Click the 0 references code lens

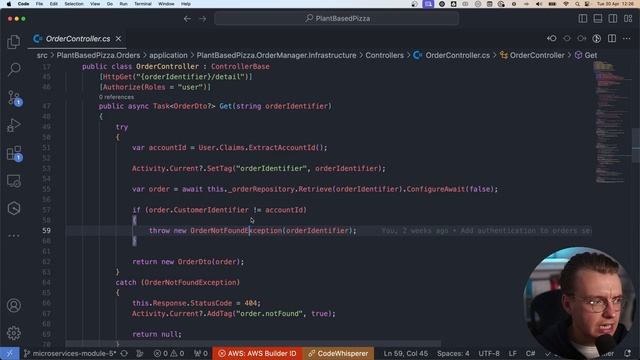[x=116, y=97]
